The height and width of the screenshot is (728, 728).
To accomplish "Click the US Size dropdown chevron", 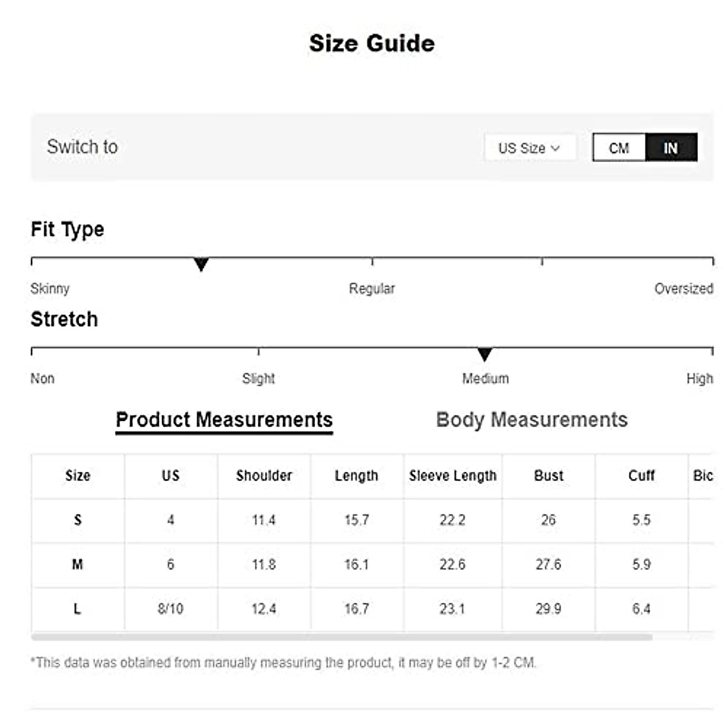I will (x=555, y=148).
